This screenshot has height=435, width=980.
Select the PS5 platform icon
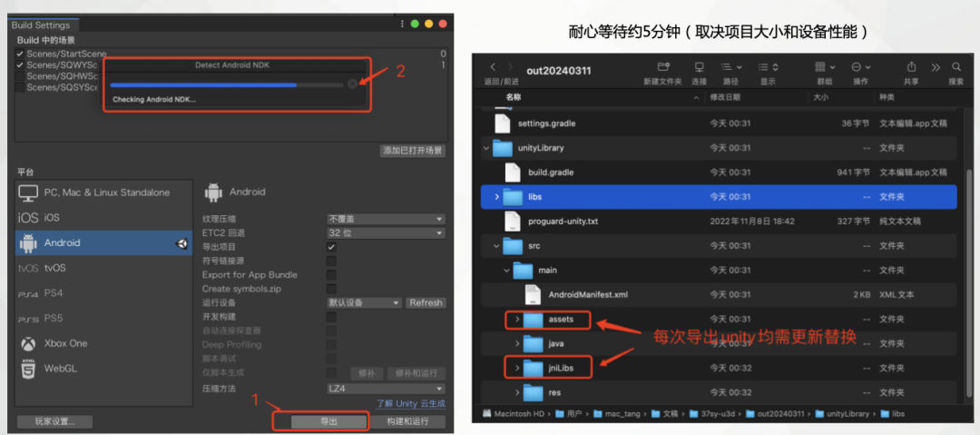tap(28, 319)
